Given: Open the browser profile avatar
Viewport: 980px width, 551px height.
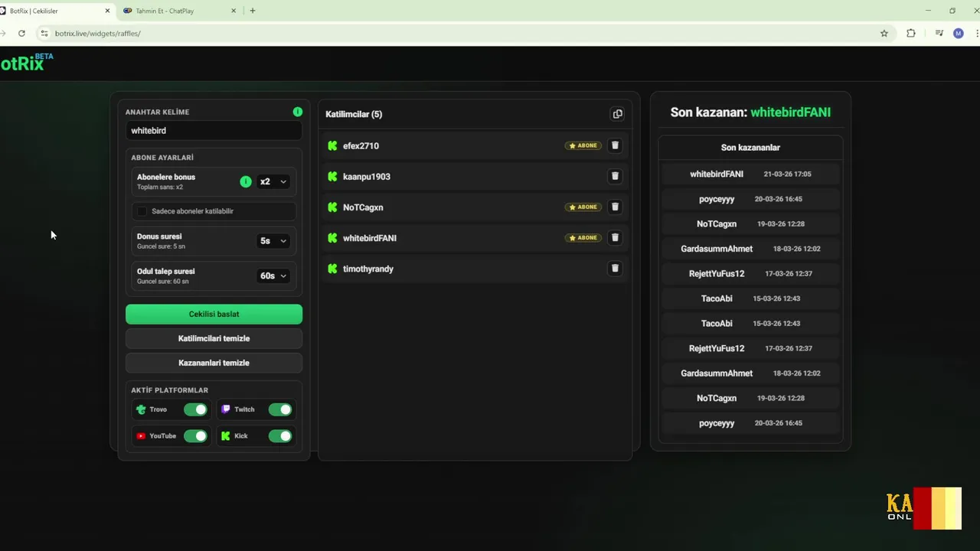Looking at the screenshot, I should [959, 33].
